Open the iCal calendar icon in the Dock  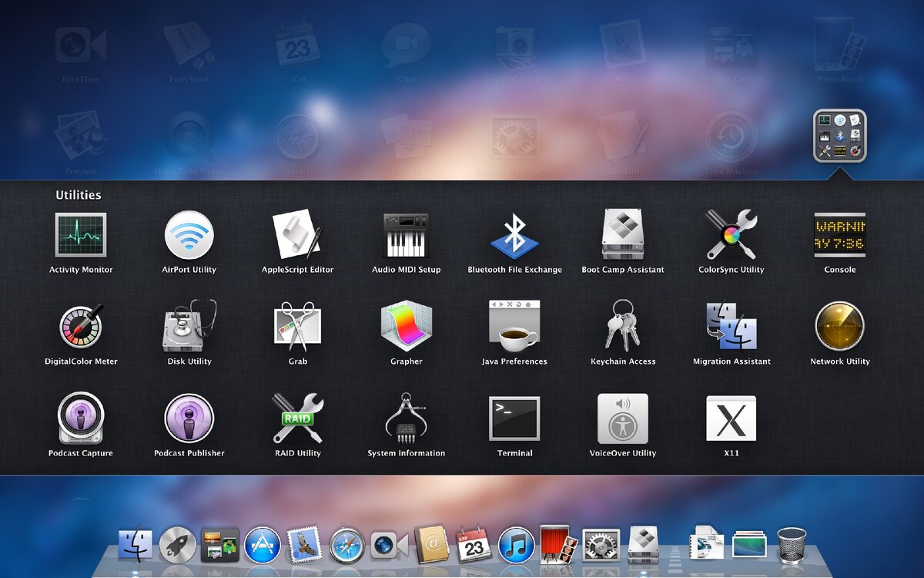[x=474, y=544]
